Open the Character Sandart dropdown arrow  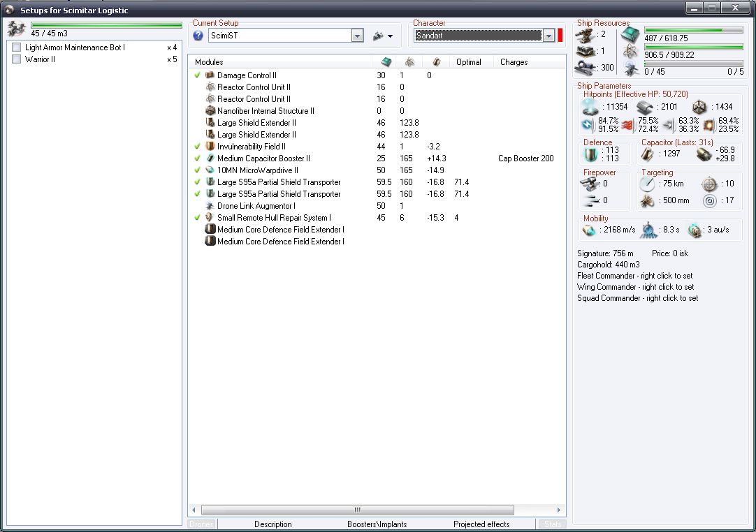coord(548,36)
